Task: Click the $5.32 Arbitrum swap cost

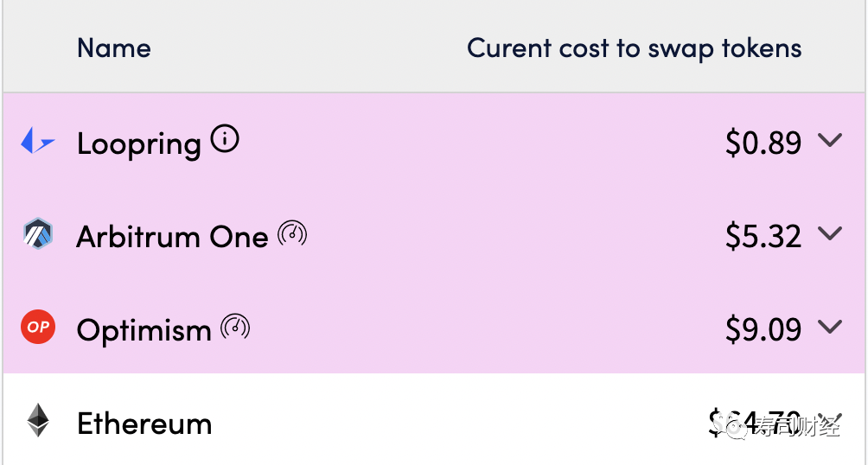Action: tap(763, 236)
